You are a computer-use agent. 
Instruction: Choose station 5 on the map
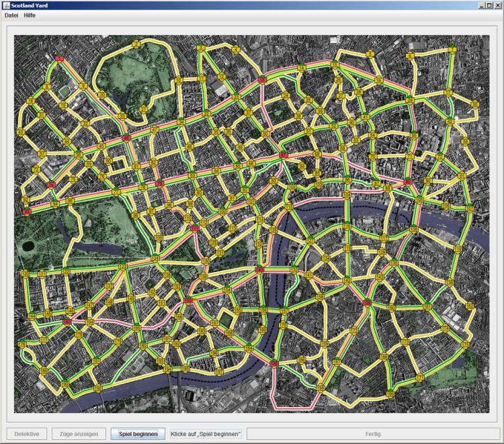[370, 54]
